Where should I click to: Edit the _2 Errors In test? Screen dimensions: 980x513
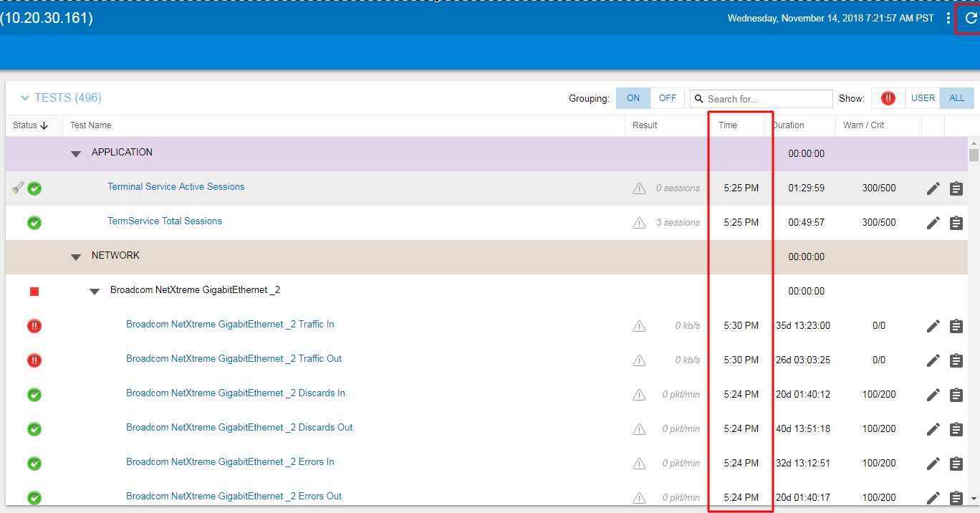(x=933, y=464)
